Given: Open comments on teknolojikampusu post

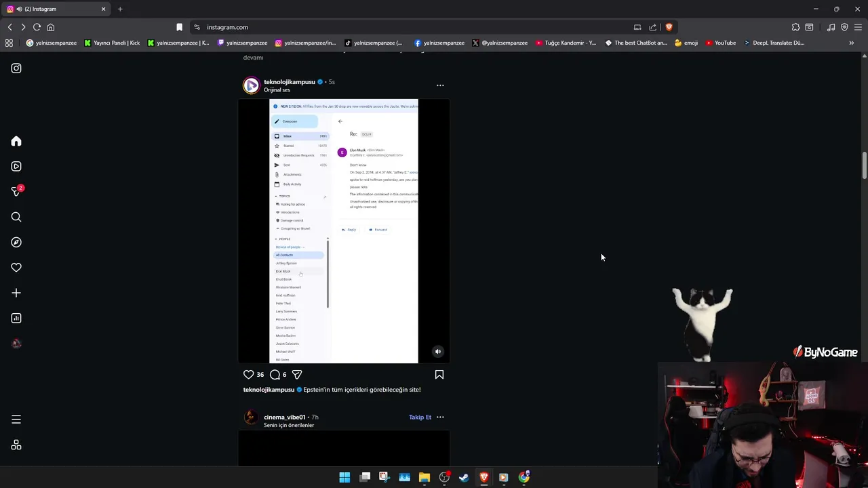Looking at the screenshot, I should 275,374.
